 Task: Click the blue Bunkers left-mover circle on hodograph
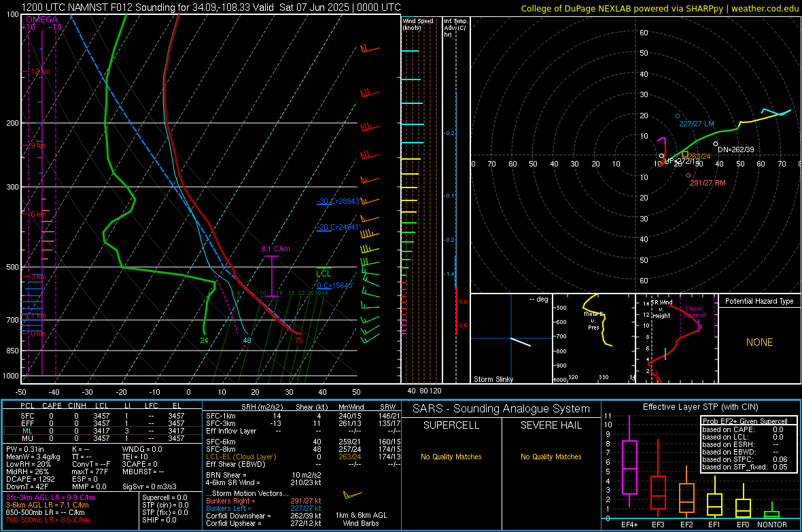coord(678,117)
